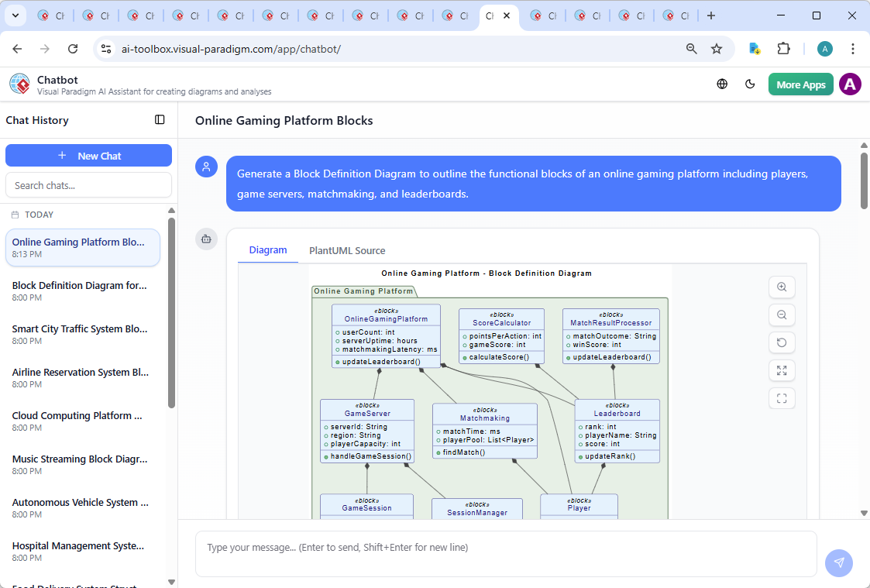Viewport: 870px width, 588px height.
Task: Open the language globe selector
Action: point(722,84)
